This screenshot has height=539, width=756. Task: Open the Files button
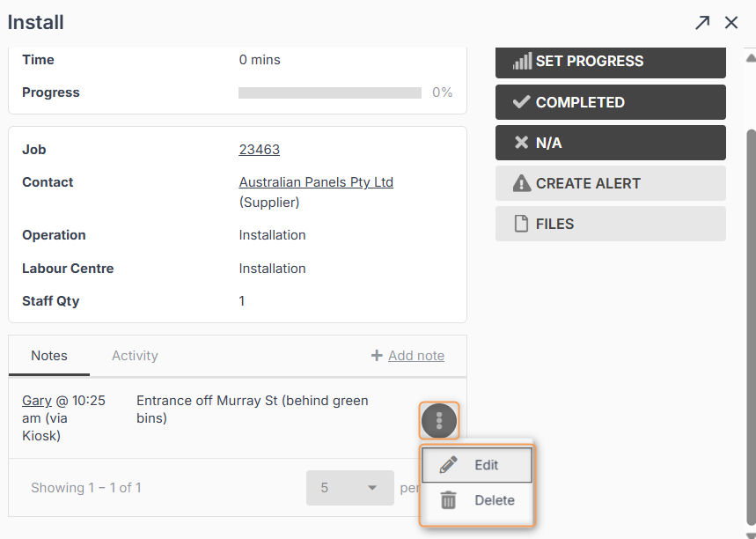pyautogui.click(x=611, y=224)
